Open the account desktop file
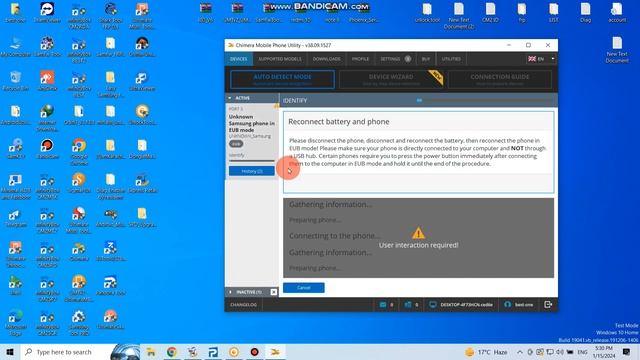Viewport: 640px width, 360px height. point(617,12)
